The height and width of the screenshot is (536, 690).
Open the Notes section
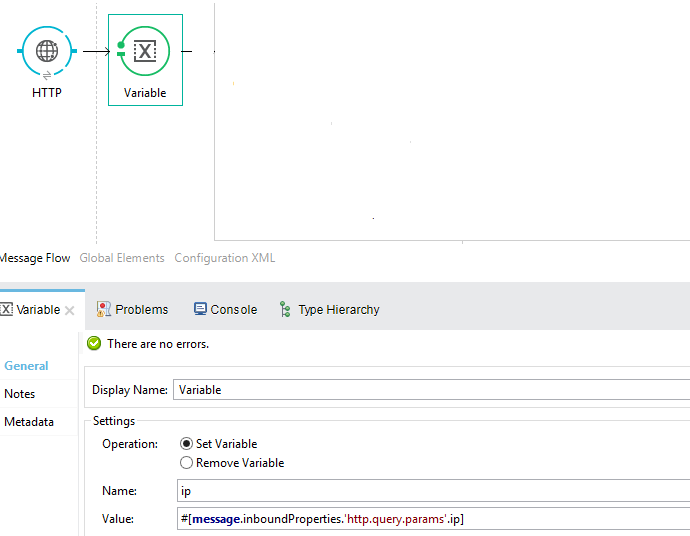click(x=20, y=394)
